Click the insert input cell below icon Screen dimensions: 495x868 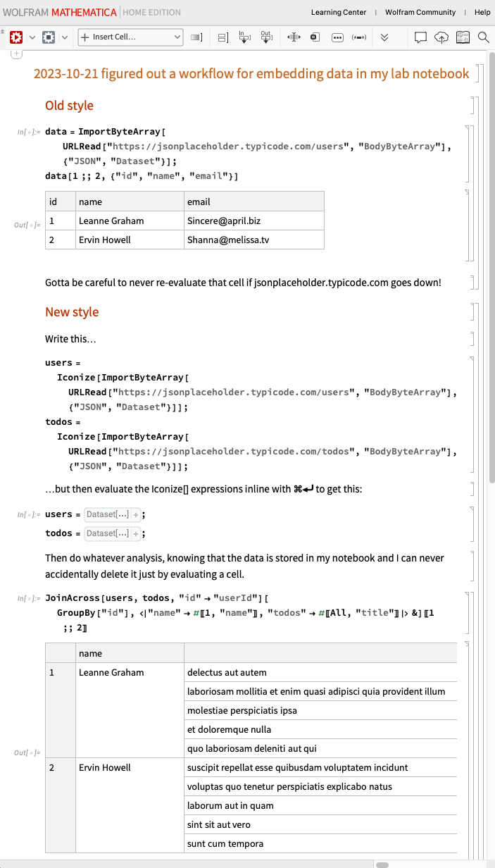[244, 37]
